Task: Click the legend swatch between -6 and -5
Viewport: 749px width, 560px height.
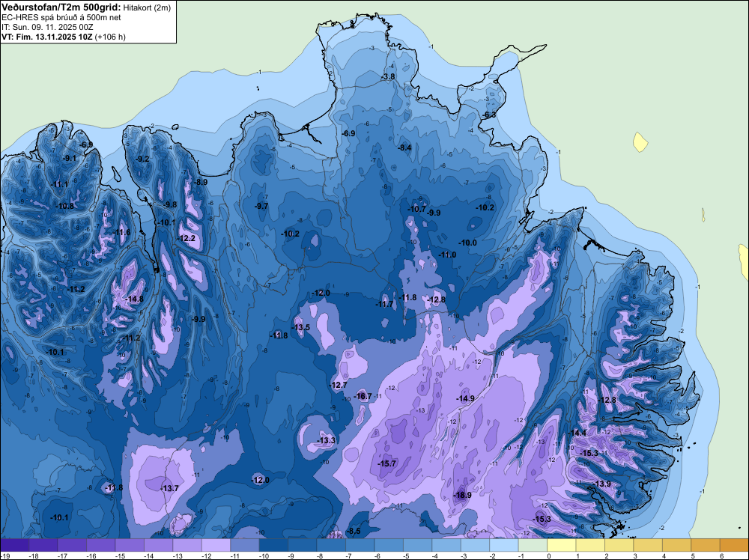Action: pyautogui.click(x=389, y=545)
